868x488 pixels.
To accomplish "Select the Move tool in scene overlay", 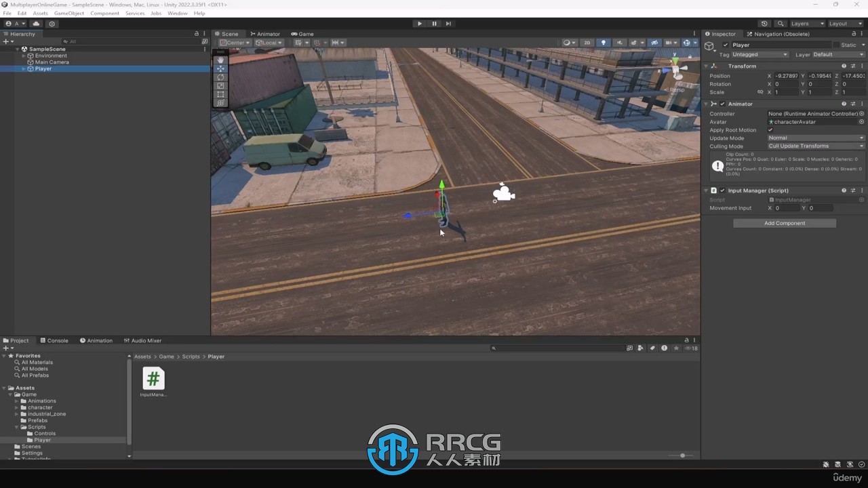I will [x=221, y=68].
